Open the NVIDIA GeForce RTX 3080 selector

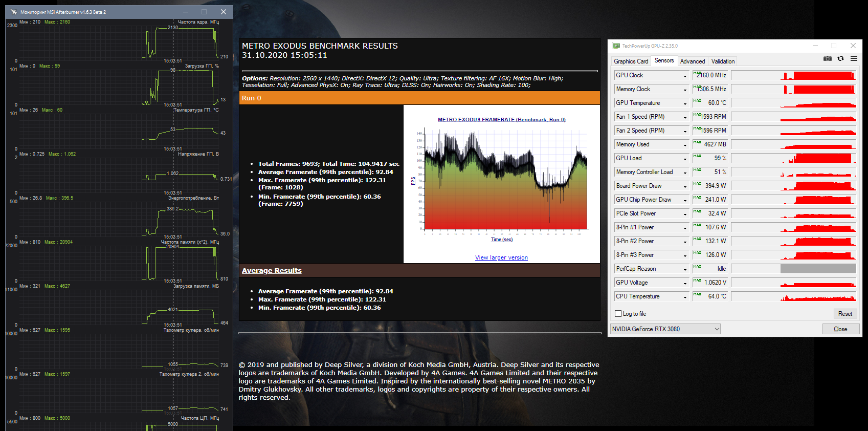pyautogui.click(x=665, y=329)
